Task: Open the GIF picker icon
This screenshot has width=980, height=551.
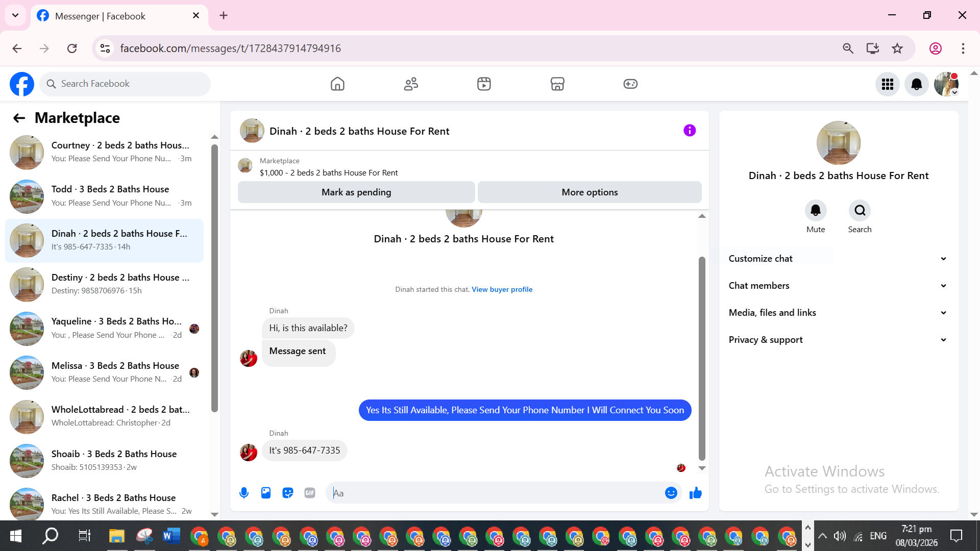Action: 310,493
